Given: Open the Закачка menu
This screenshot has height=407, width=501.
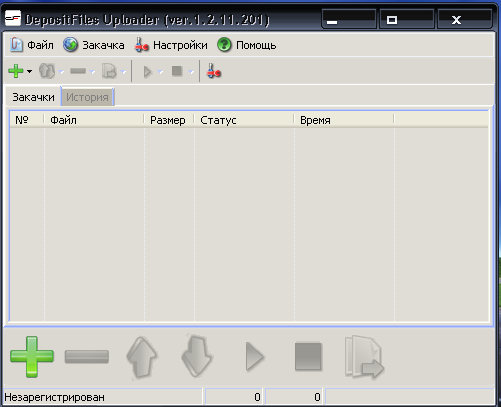Looking at the screenshot, I should pos(94,45).
